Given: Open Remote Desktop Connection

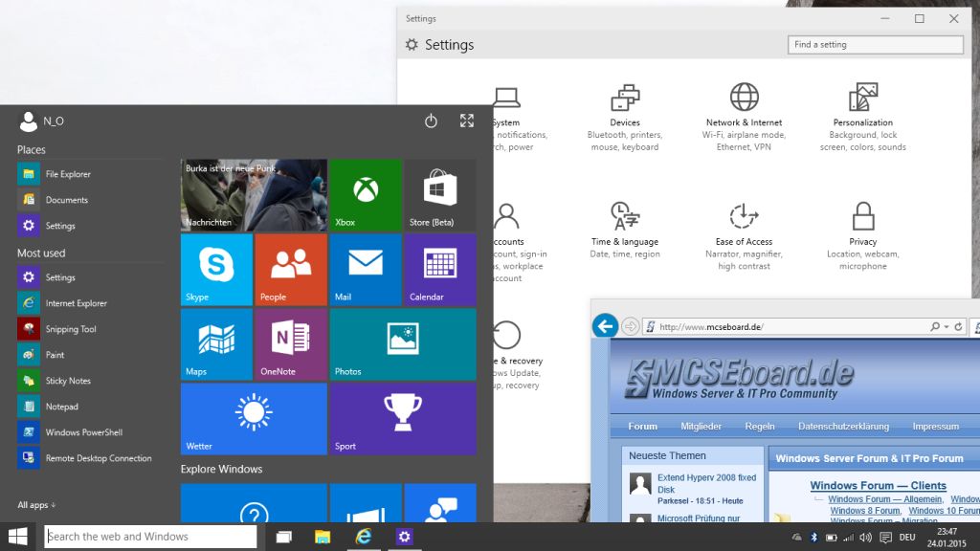Looking at the screenshot, I should 90,458.
